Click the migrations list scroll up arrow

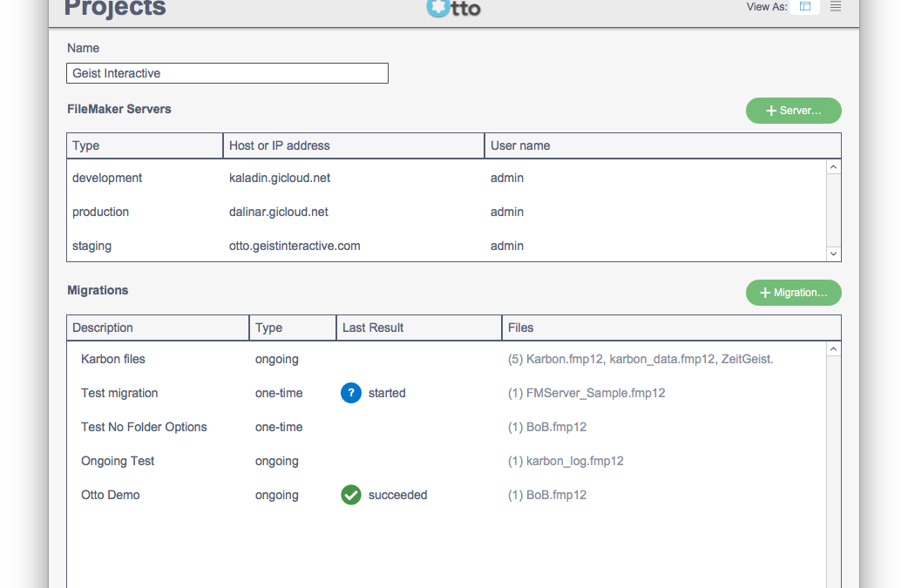coord(833,349)
